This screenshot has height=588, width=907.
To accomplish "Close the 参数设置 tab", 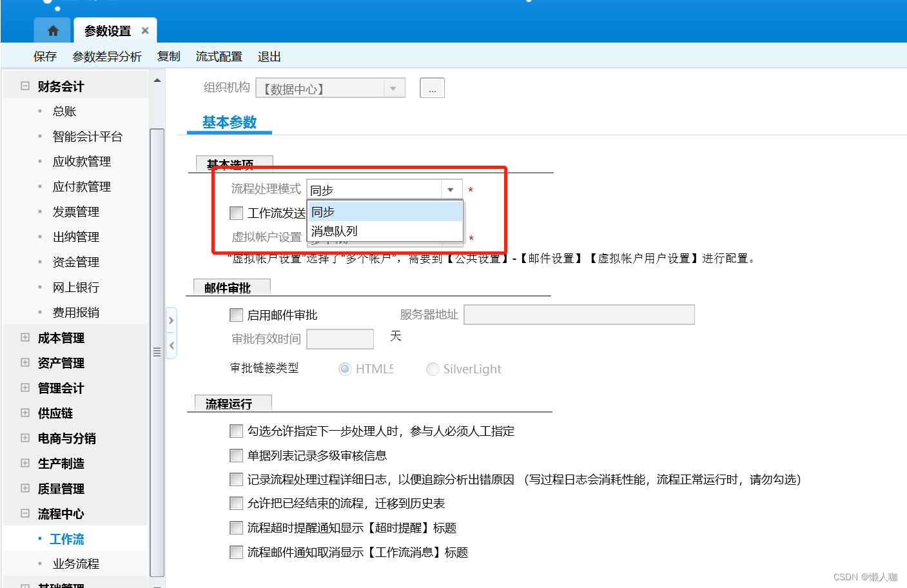I will [145, 30].
